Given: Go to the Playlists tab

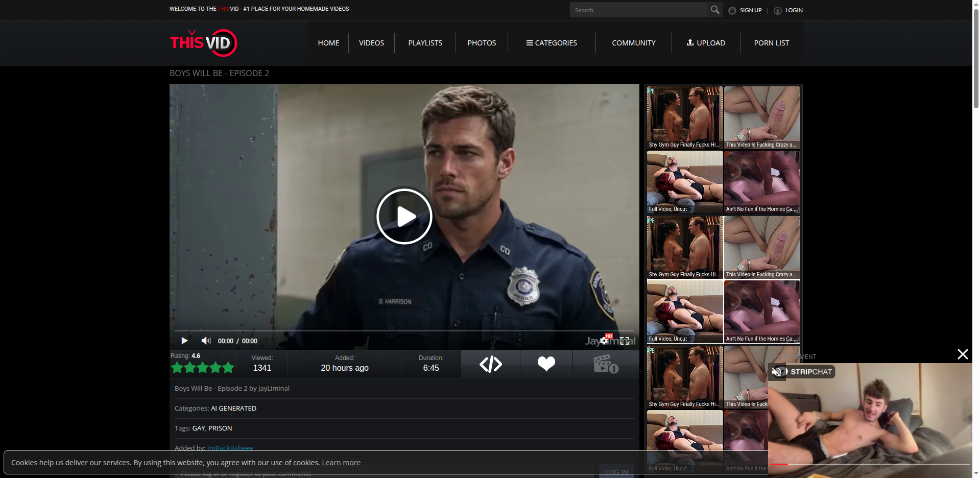Looking at the screenshot, I should (425, 43).
